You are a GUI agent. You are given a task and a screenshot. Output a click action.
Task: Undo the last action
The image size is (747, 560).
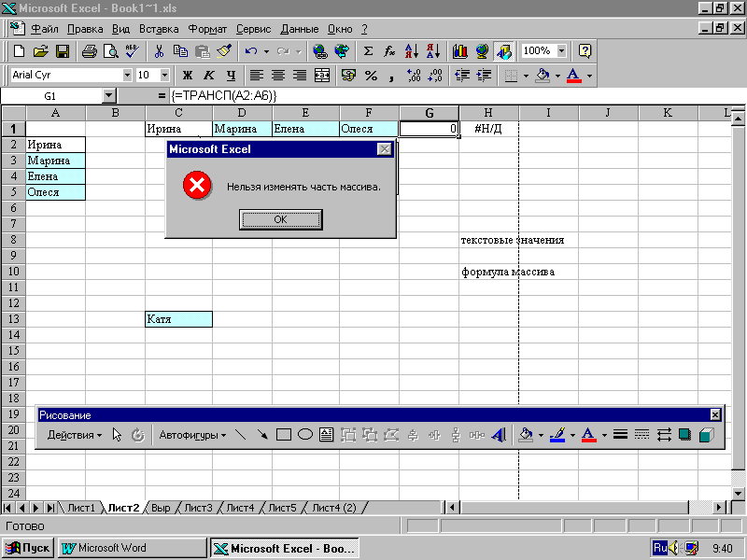click(x=251, y=51)
